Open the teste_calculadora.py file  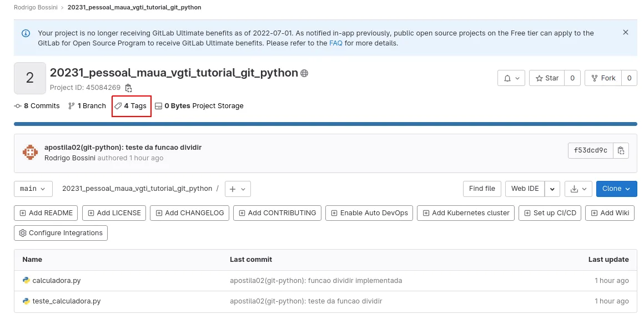(67, 301)
